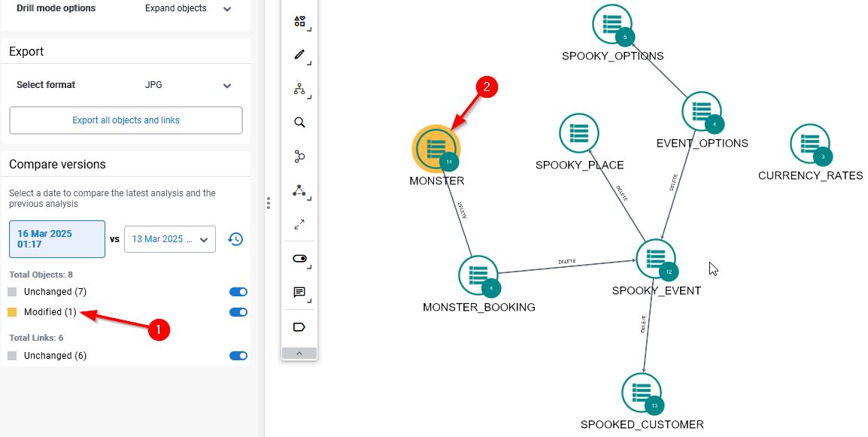Open the shapes tool in the toolbar
The height and width of the screenshot is (437, 868).
299,21
